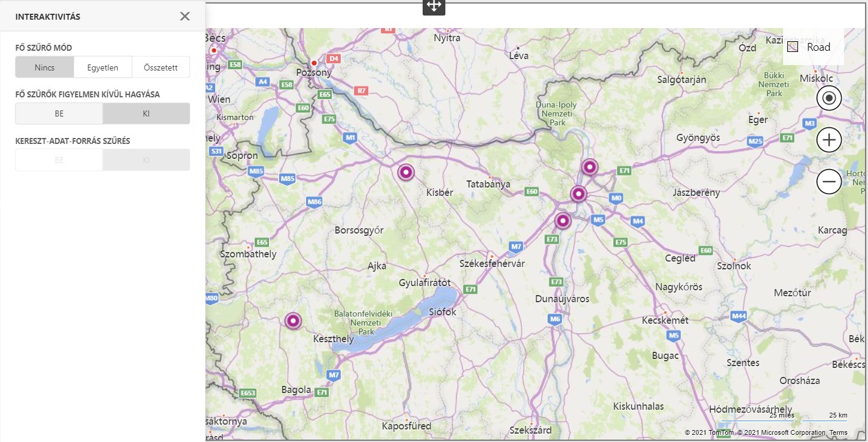Viewport: 868px width, 442px height.
Task: Set master filter mode to Nincs
Action: pyautogui.click(x=45, y=67)
